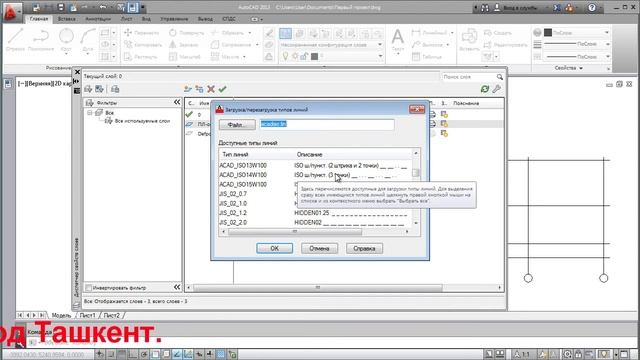Click green check Set Current layer icon

point(222,89)
